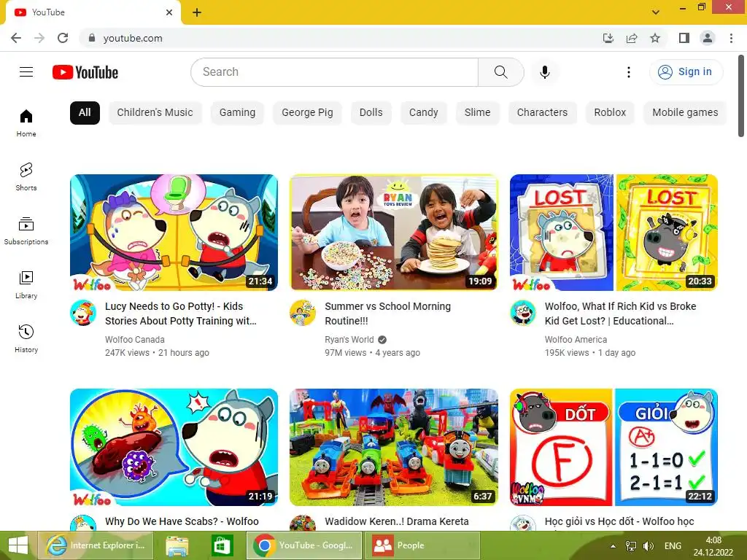Select the All filter chip
Image resolution: width=747 pixels, height=560 pixels.
tap(85, 113)
